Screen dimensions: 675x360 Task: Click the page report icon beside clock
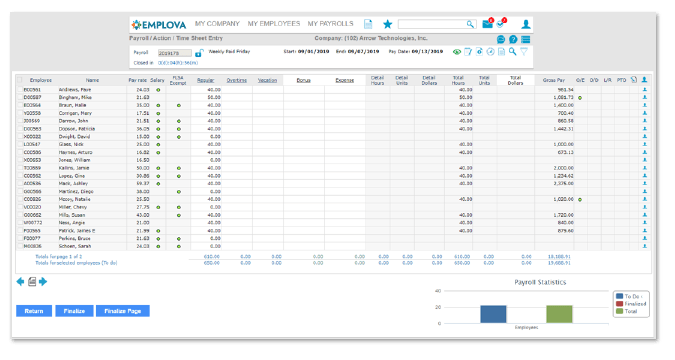click(502, 52)
